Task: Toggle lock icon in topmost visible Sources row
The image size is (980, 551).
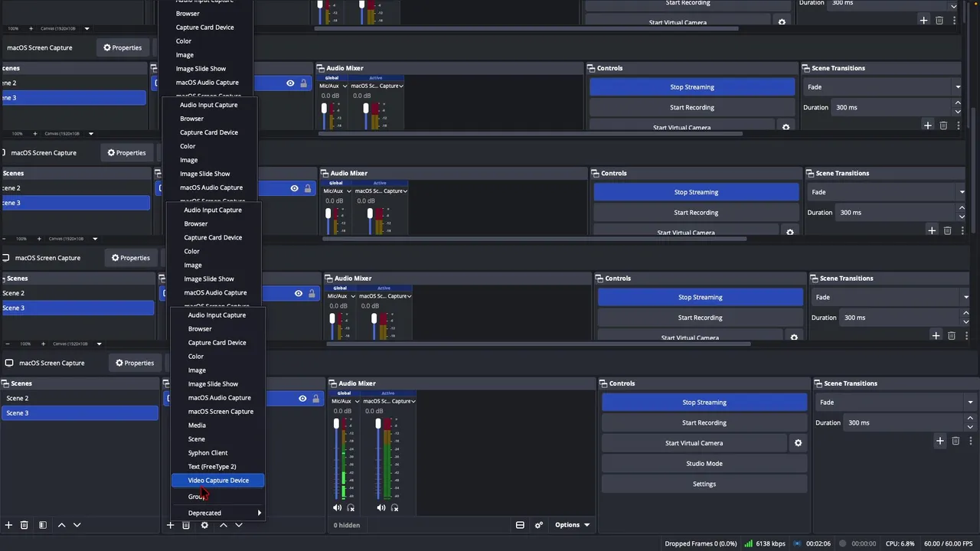Action: click(303, 83)
